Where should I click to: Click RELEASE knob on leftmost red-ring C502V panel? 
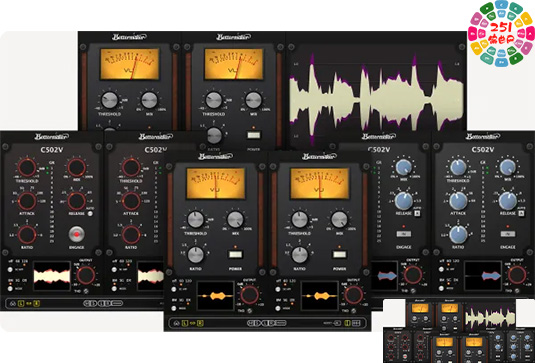coord(76,201)
